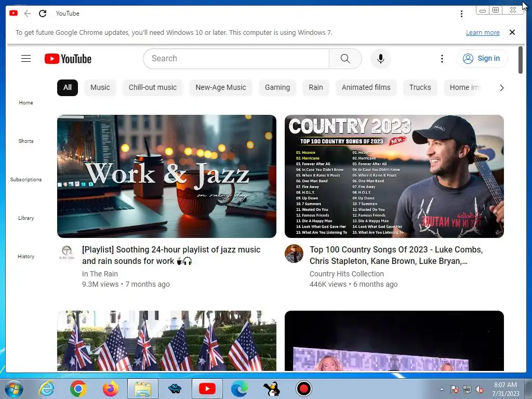Click the penguin taskbar icon

(272, 389)
